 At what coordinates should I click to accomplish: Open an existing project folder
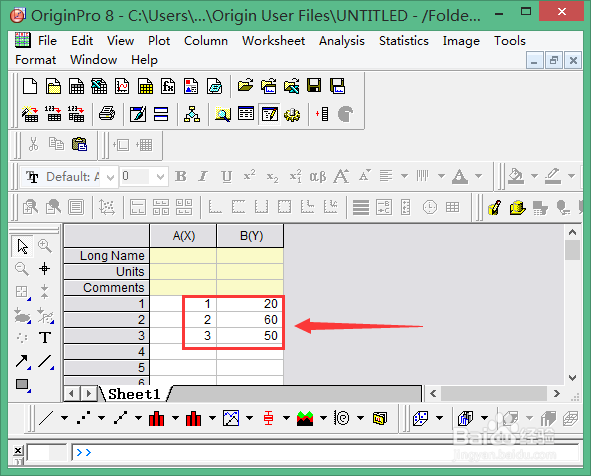tap(245, 86)
